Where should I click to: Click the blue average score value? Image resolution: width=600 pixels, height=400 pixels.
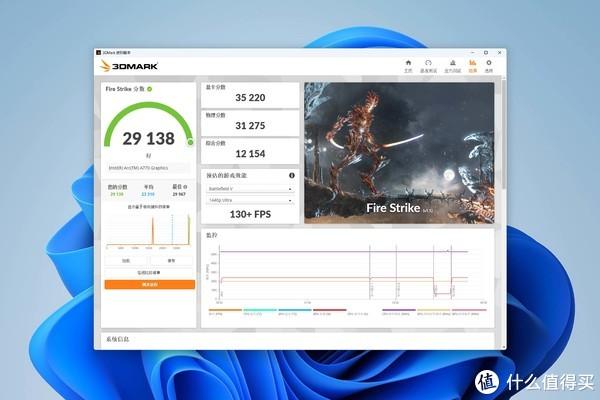click(148, 194)
